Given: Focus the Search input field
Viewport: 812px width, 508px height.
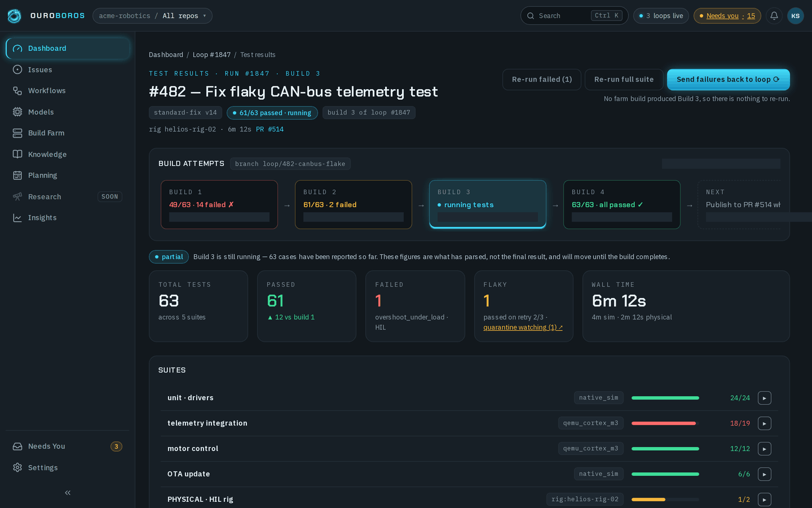Looking at the screenshot, I should [x=574, y=16].
